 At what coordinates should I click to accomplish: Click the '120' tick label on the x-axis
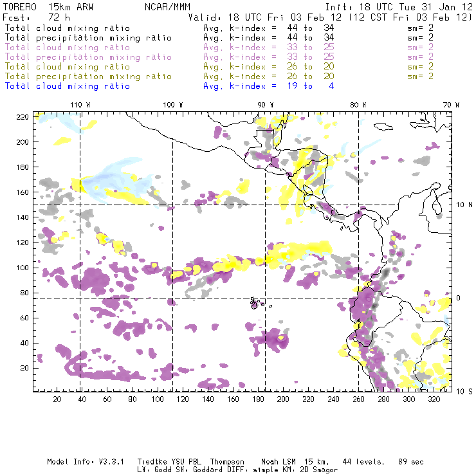click(183, 399)
